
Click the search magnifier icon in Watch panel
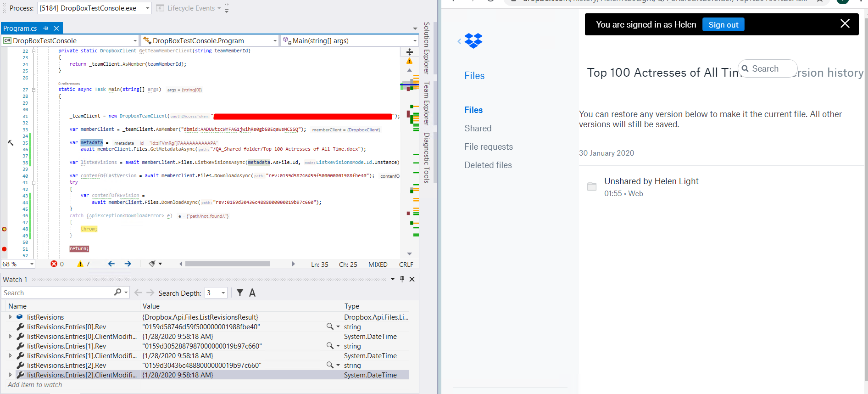(117, 293)
